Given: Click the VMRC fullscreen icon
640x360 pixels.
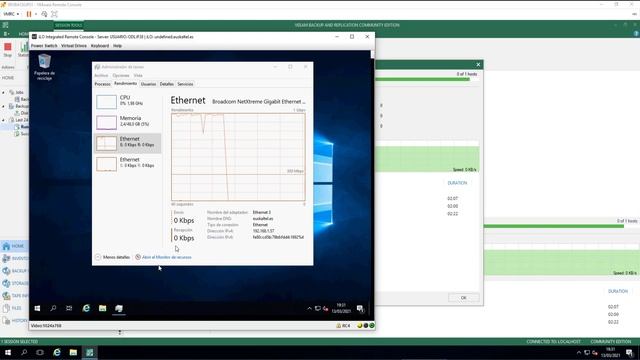Looking at the screenshot, I should coord(54,14).
